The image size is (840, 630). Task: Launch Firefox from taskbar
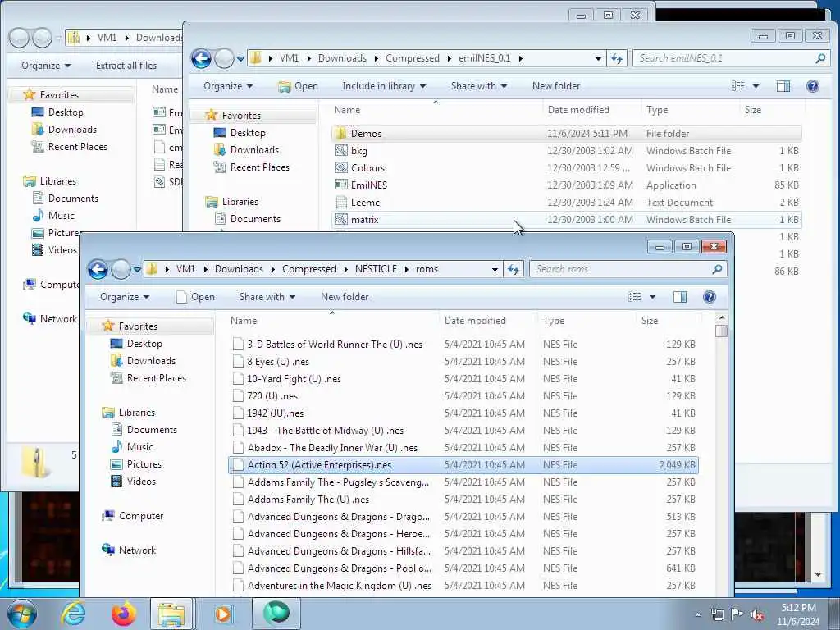[123, 614]
